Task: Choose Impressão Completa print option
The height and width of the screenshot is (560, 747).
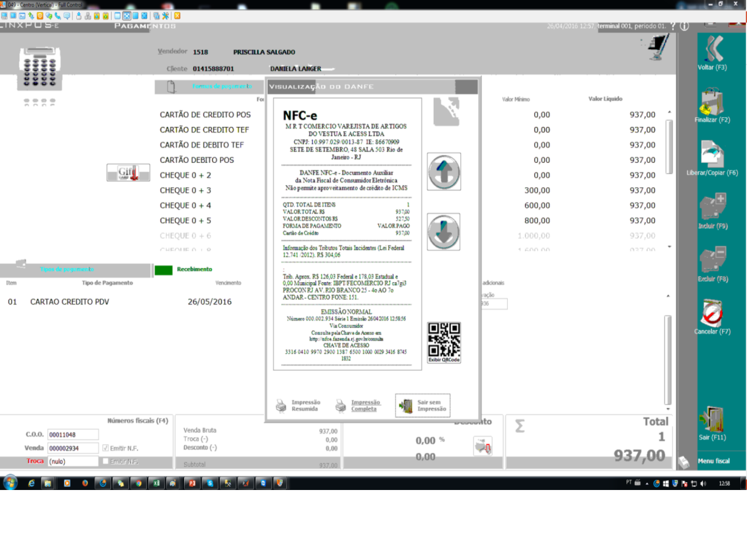Action: [x=358, y=405]
